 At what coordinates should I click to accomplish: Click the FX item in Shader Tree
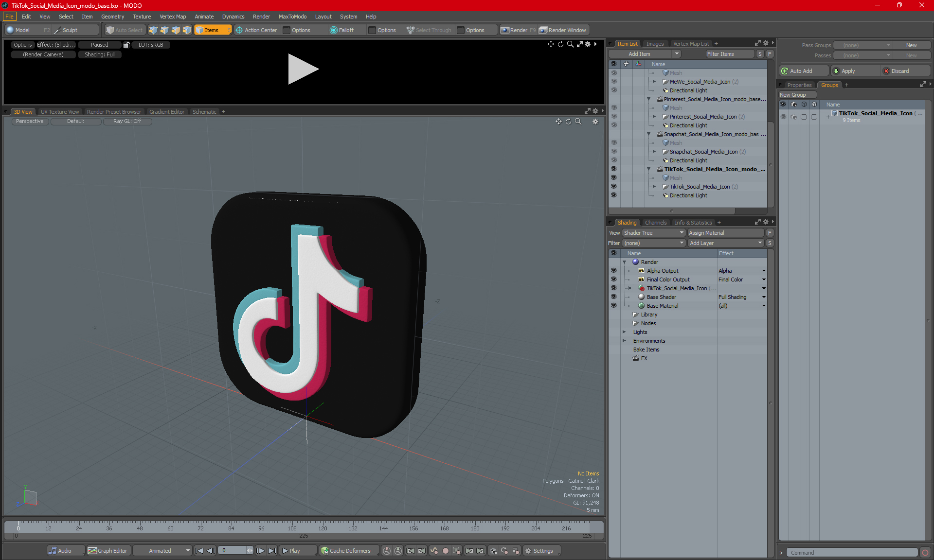[644, 358]
